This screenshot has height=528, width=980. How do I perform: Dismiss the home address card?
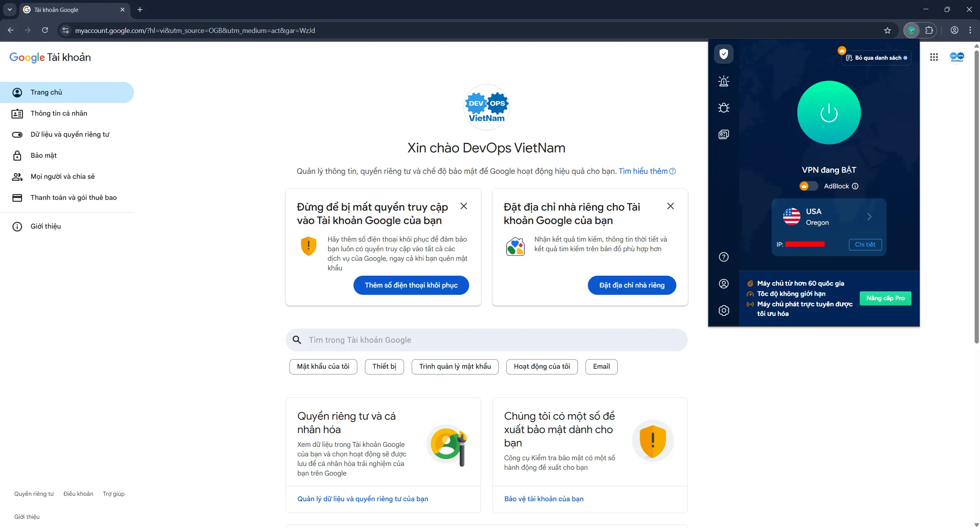point(671,206)
